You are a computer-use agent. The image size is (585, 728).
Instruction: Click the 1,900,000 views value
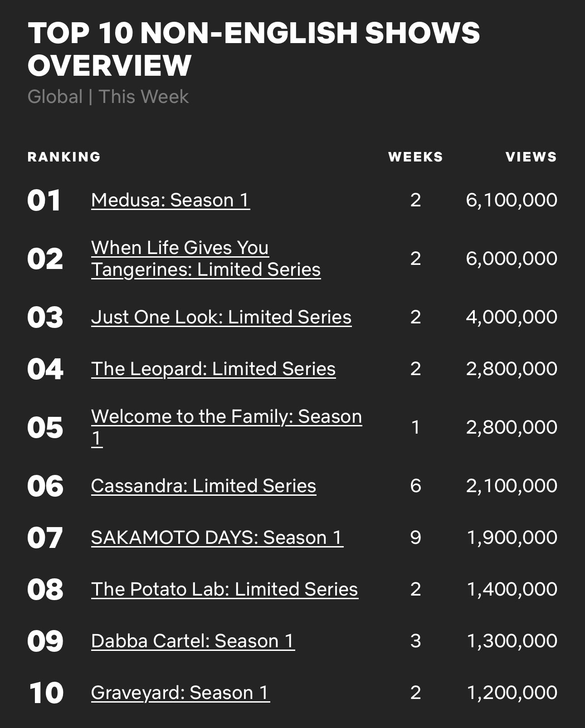tap(512, 537)
